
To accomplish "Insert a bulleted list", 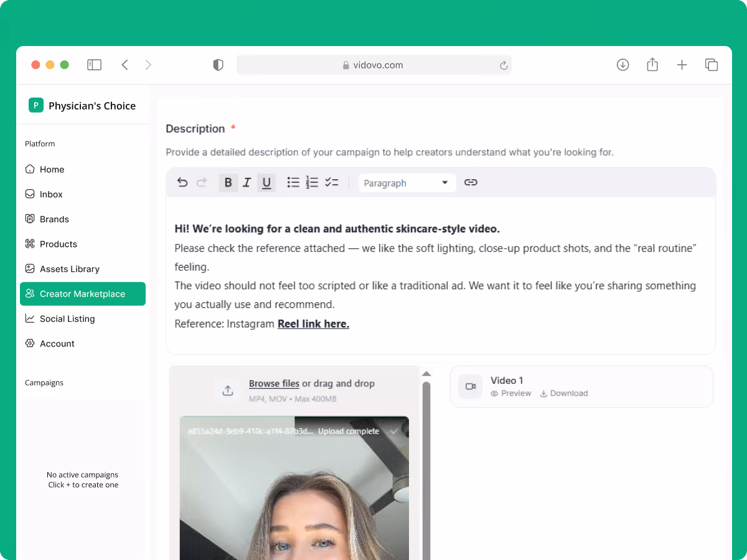I will 293,182.
